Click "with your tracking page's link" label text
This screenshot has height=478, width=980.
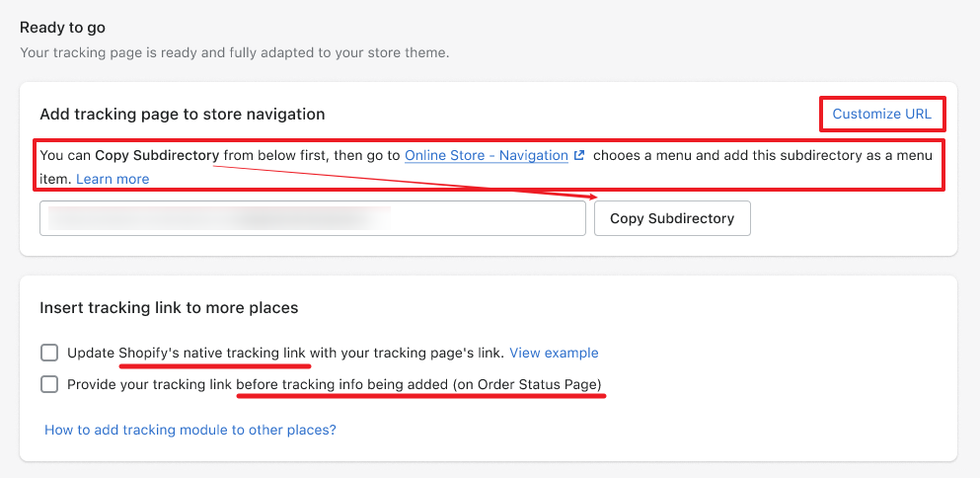(x=410, y=353)
